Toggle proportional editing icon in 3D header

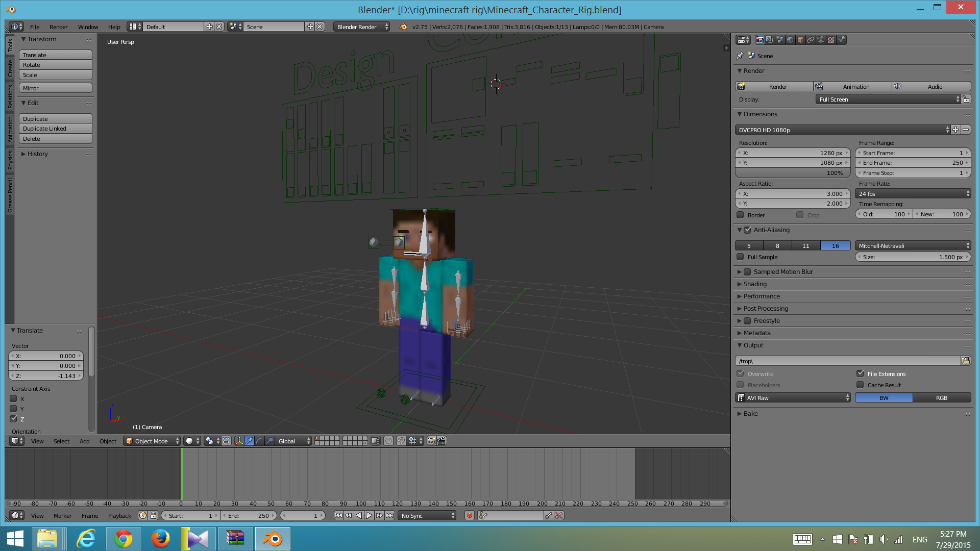click(388, 441)
